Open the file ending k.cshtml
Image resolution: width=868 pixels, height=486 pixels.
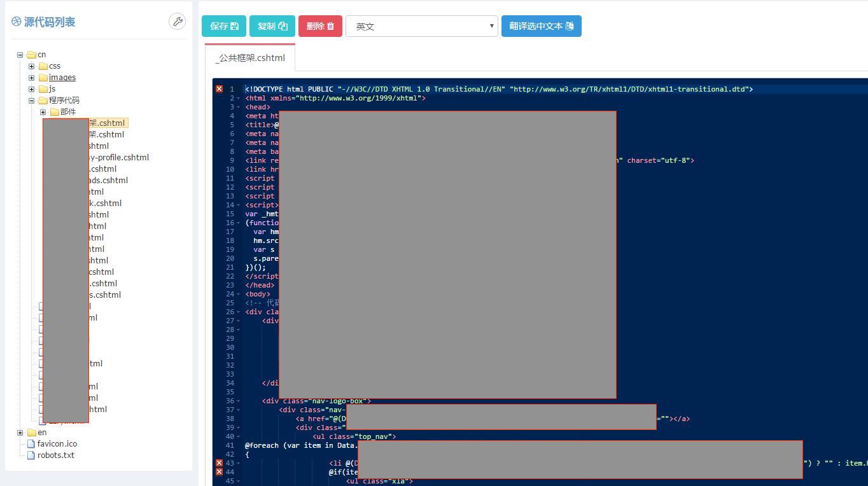(105, 204)
